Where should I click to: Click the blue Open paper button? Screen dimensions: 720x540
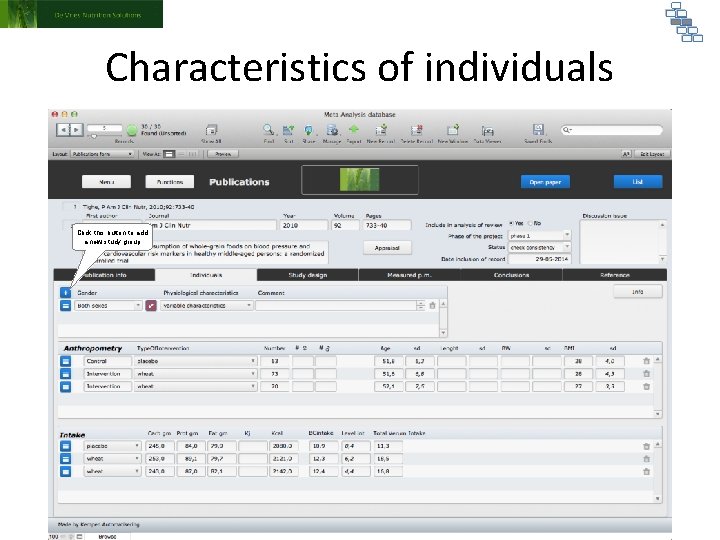(x=545, y=182)
